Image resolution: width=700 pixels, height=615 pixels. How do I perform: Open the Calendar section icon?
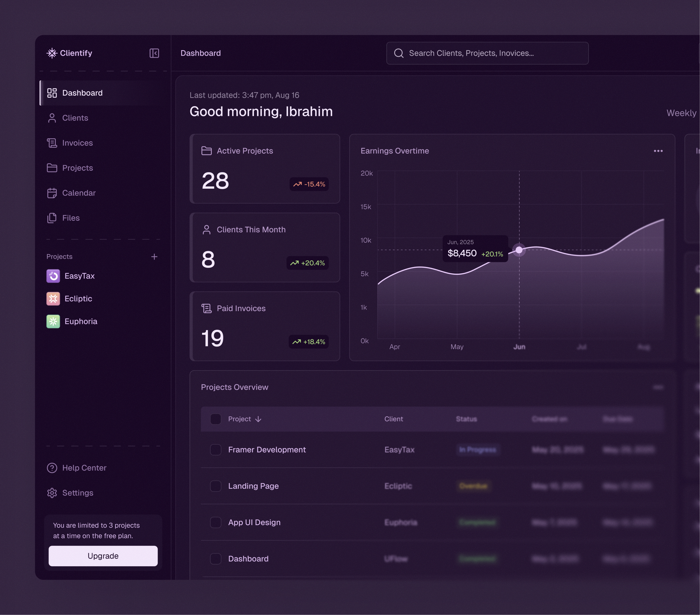tap(52, 193)
